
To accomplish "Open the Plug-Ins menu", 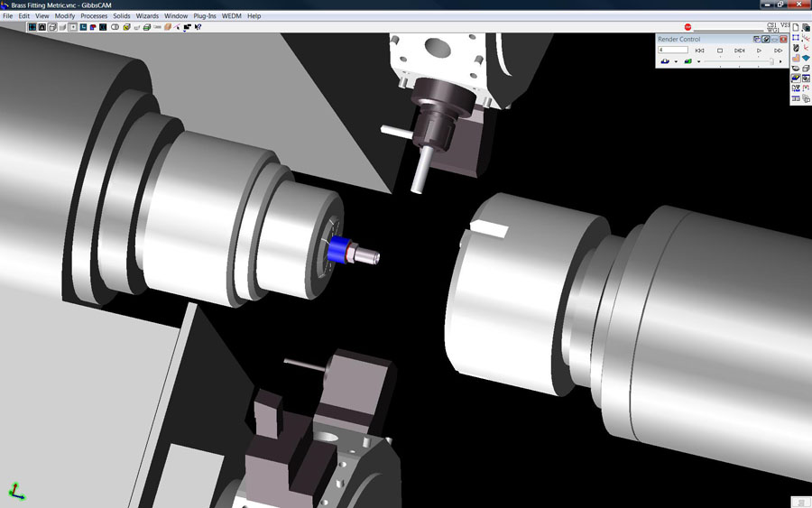I will (205, 16).
